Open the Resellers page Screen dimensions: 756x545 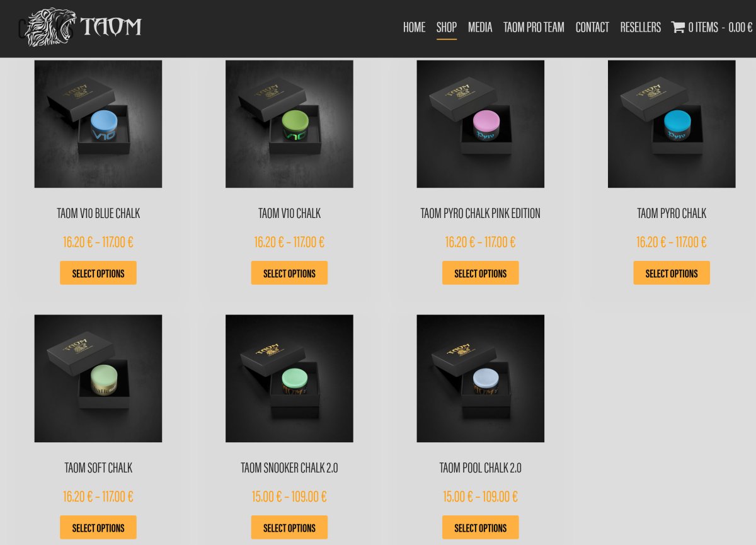pyautogui.click(x=640, y=27)
